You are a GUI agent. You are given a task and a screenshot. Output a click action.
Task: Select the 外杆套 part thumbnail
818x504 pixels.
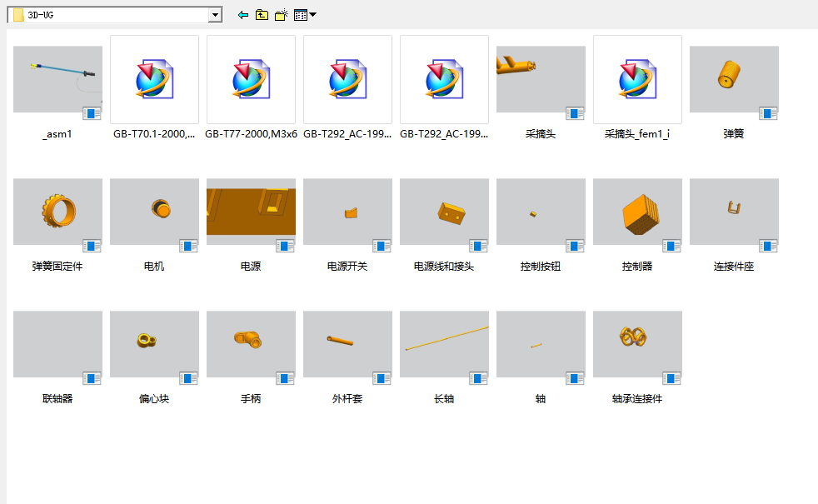(347, 344)
